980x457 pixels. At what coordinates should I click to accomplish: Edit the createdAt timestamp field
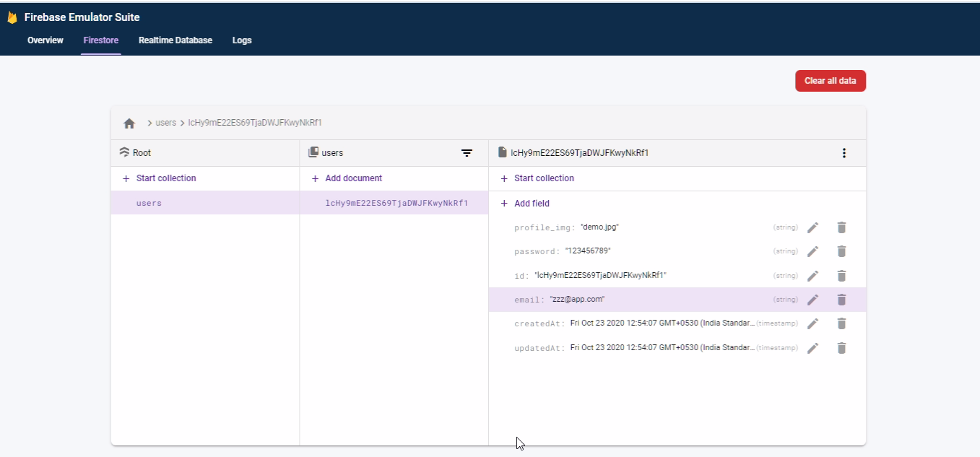(x=813, y=323)
